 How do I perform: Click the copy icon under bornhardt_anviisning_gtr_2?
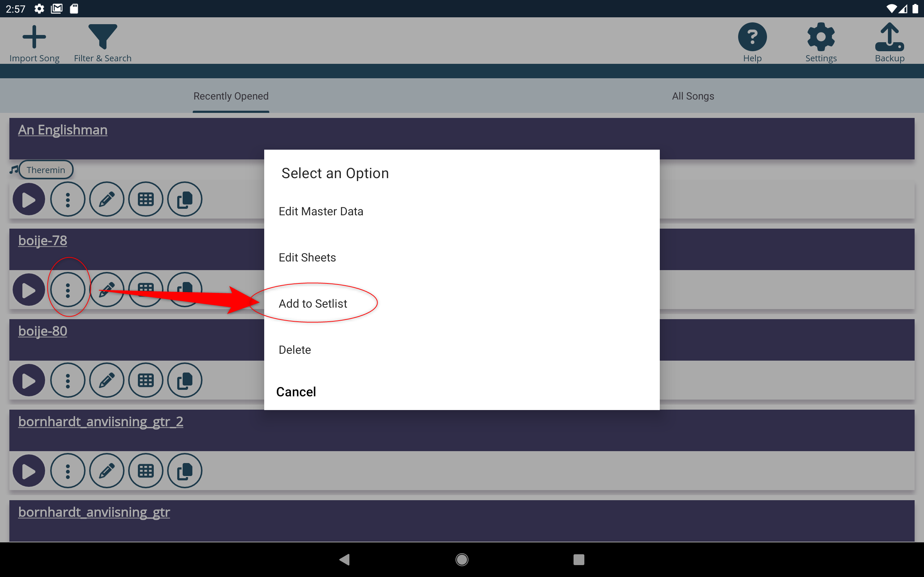coord(184,471)
